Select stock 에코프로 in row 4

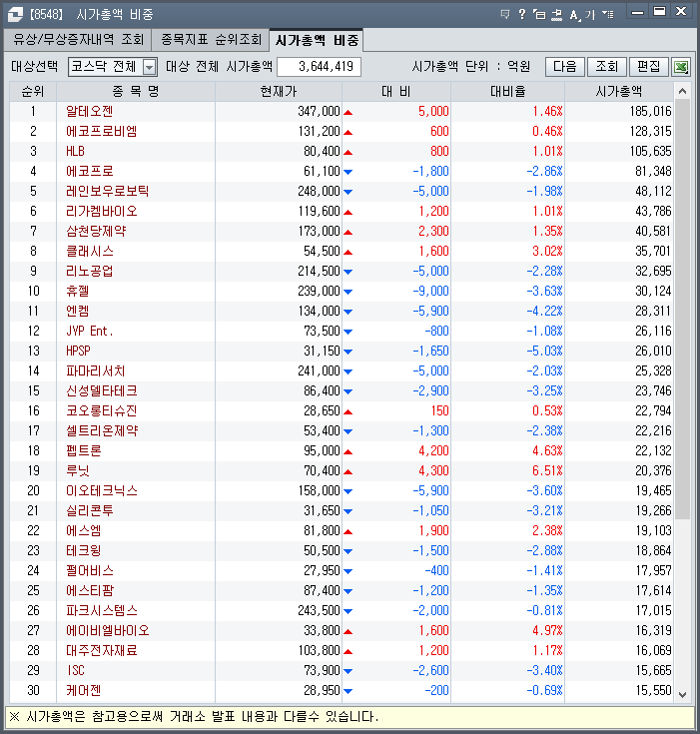pos(90,172)
